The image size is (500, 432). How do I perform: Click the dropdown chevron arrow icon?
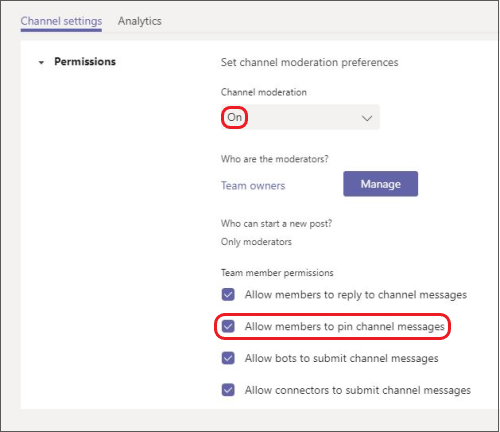pos(367,118)
